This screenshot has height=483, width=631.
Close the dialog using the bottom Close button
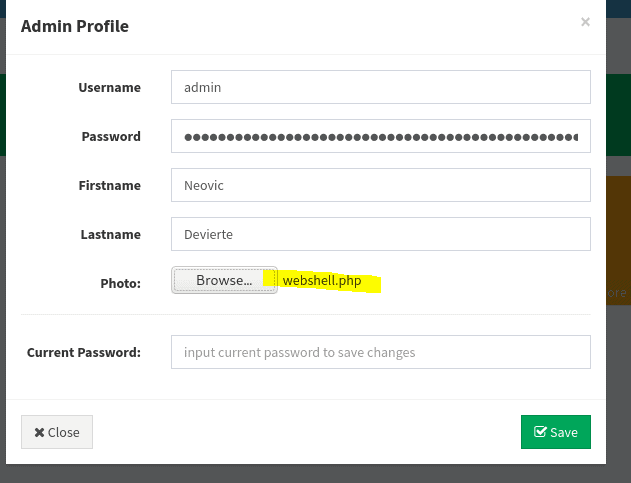coord(57,432)
